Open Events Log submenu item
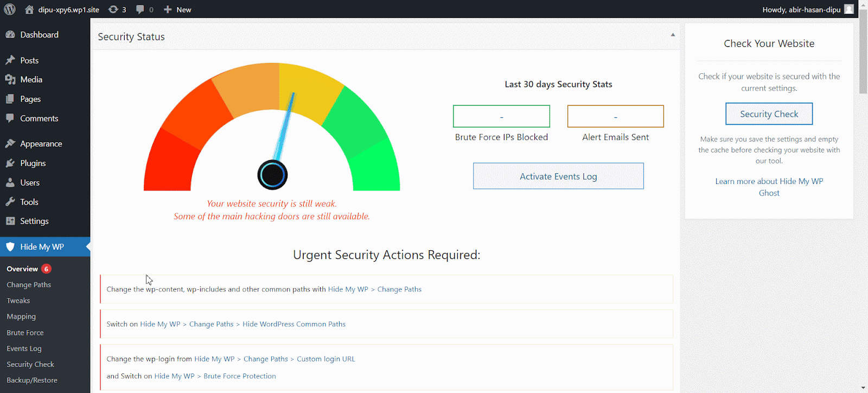 (x=24, y=348)
